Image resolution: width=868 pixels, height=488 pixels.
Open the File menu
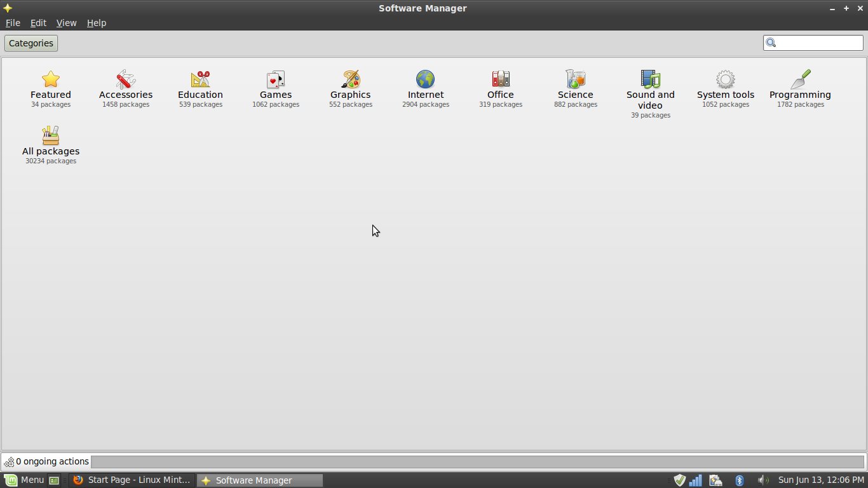click(13, 23)
